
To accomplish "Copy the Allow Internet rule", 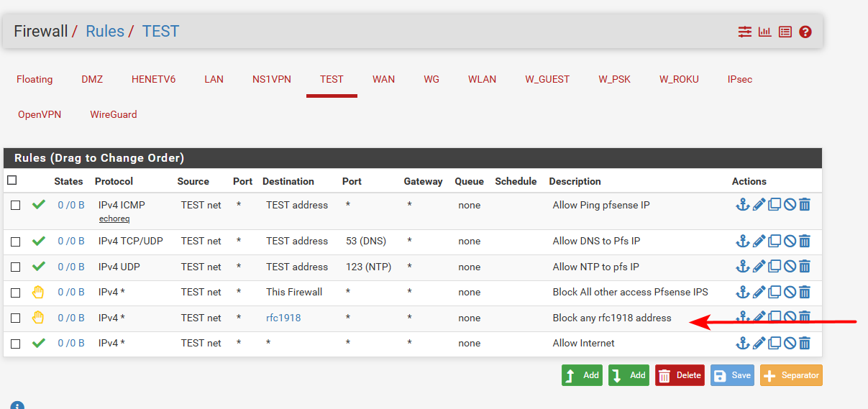I will (x=775, y=343).
